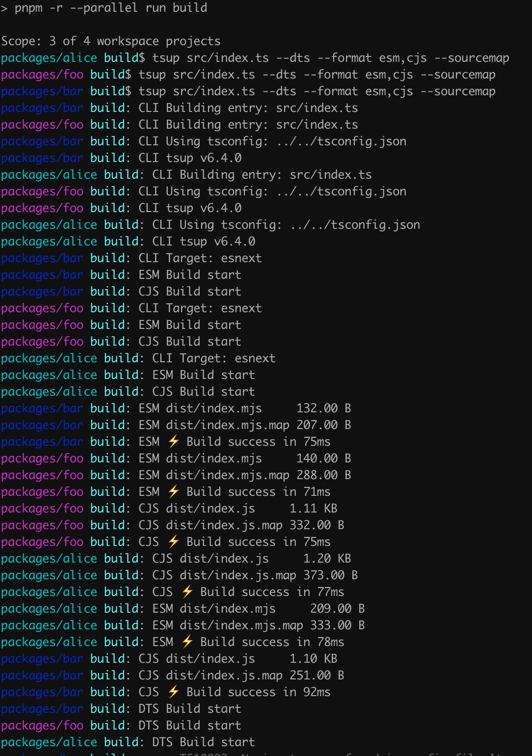532x756 pixels.
Task: Click the lightning bolt in foo's 75ms CJS success line
Action: [173, 542]
